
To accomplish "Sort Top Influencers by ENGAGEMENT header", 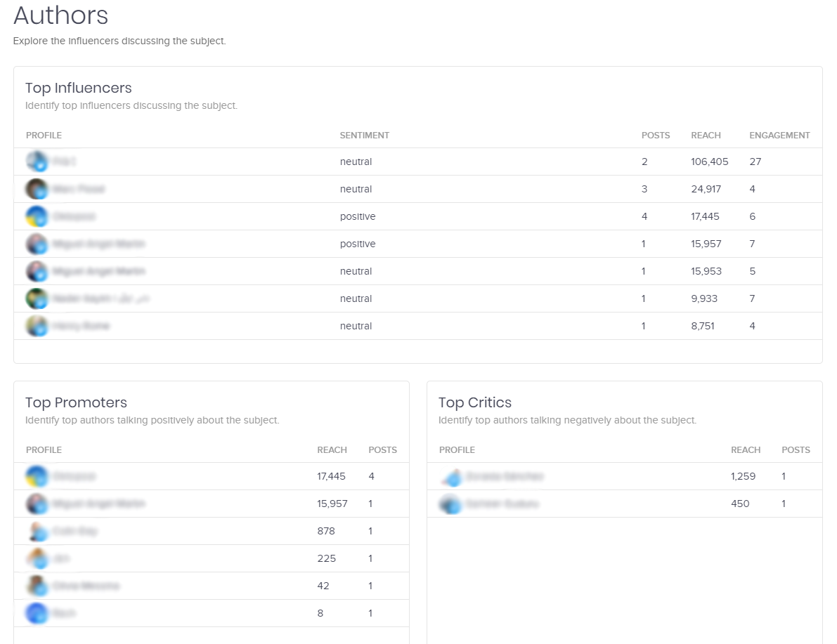I will 779,135.
